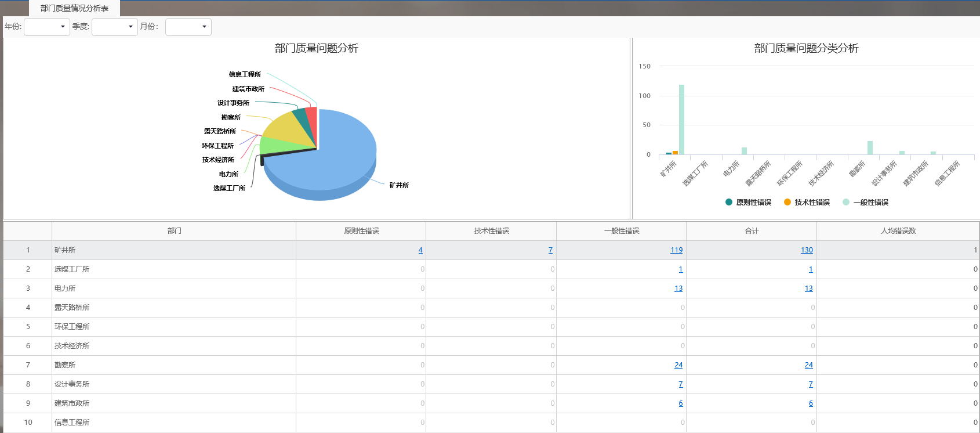This screenshot has height=433, width=980.
Task: Open 矿井所 一般性错误 link 119
Action: click(676, 250)
